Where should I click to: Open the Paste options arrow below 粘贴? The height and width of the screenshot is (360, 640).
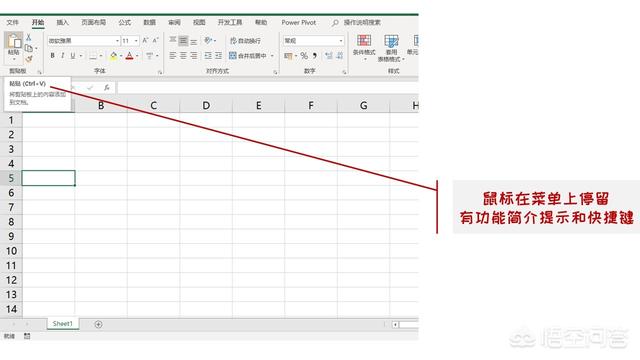pos(14,60)
